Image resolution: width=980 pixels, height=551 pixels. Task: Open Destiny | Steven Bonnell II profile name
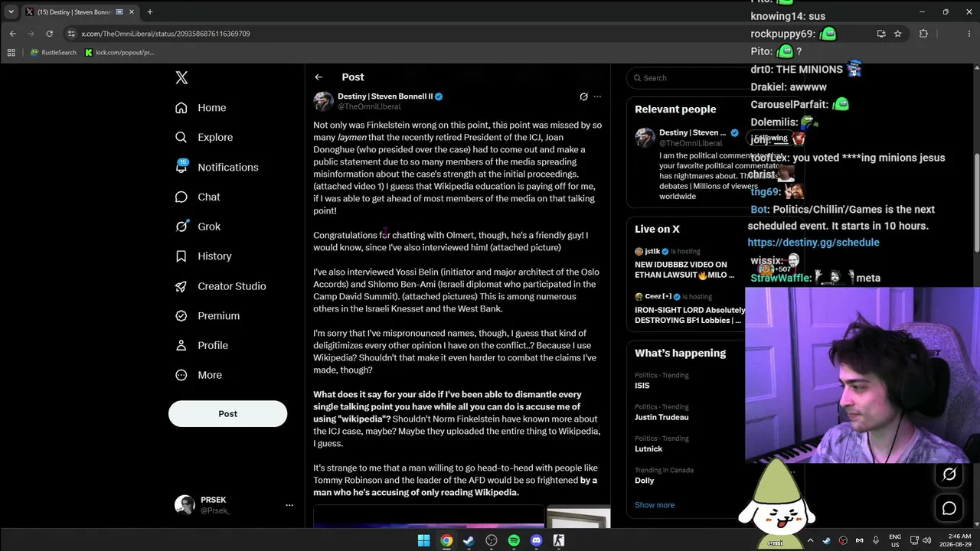coord(385,96)
